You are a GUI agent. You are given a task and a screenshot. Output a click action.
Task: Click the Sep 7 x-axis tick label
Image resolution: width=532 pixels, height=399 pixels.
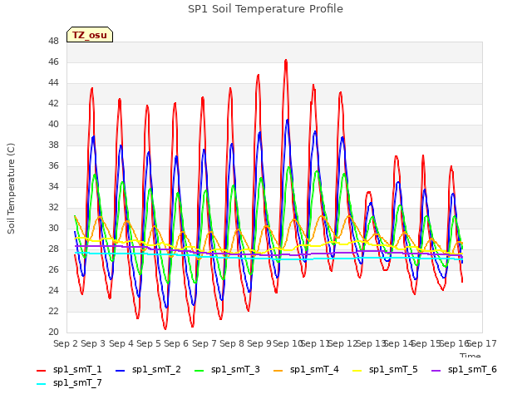pos(204,343)
